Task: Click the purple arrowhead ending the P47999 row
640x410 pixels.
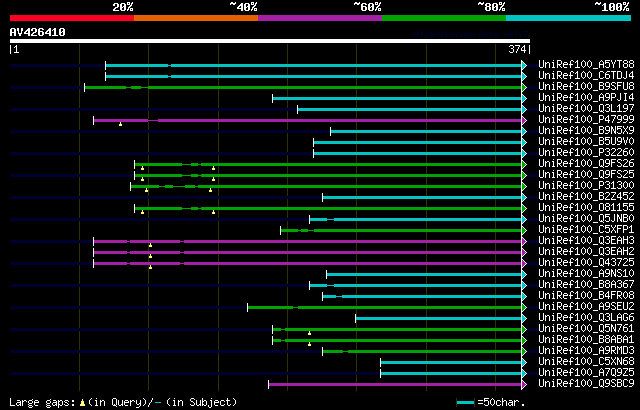Action: click(x=524, y=120)
